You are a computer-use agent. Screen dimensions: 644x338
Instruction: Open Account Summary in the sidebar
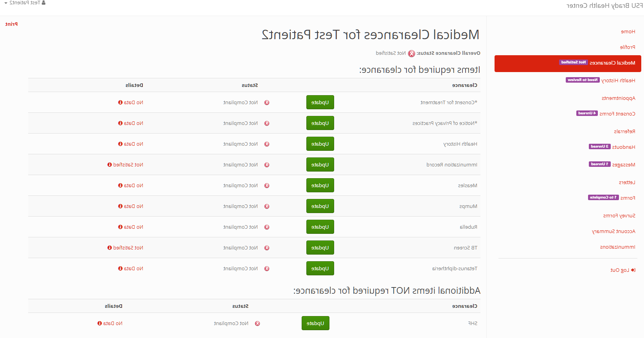613,231
